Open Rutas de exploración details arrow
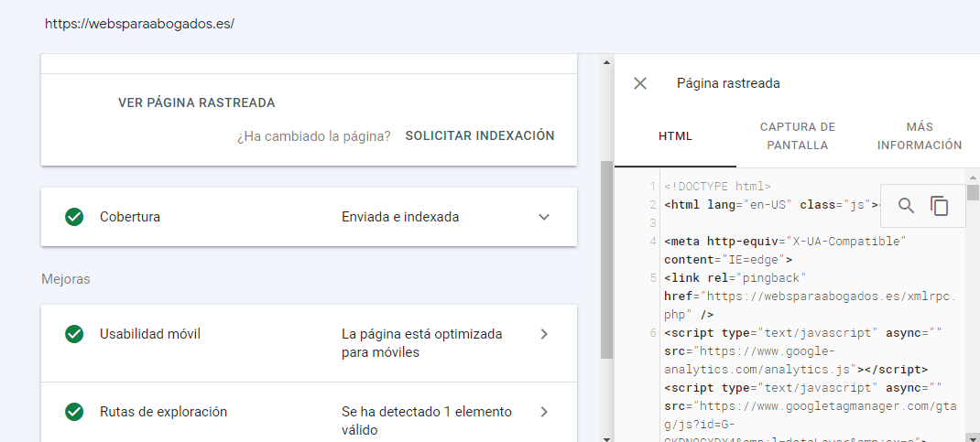 [x=544, y=412]
